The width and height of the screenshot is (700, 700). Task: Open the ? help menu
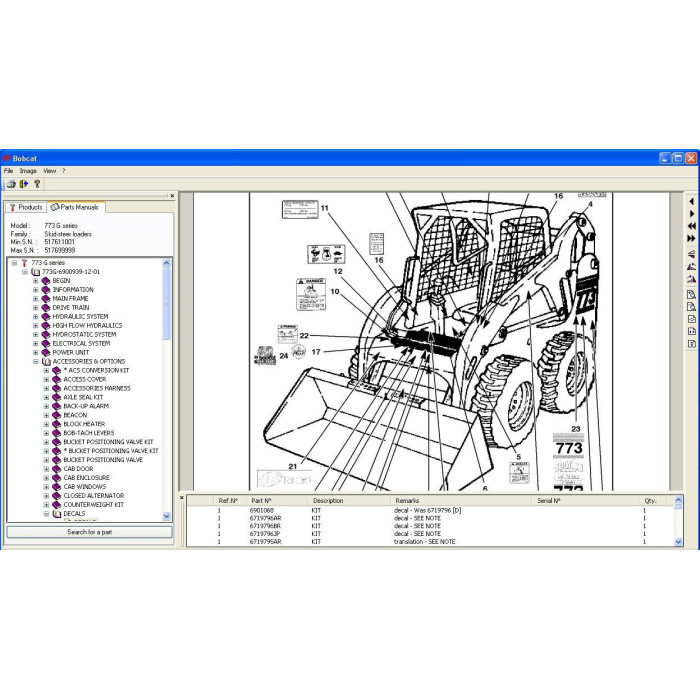pos(64,171)
